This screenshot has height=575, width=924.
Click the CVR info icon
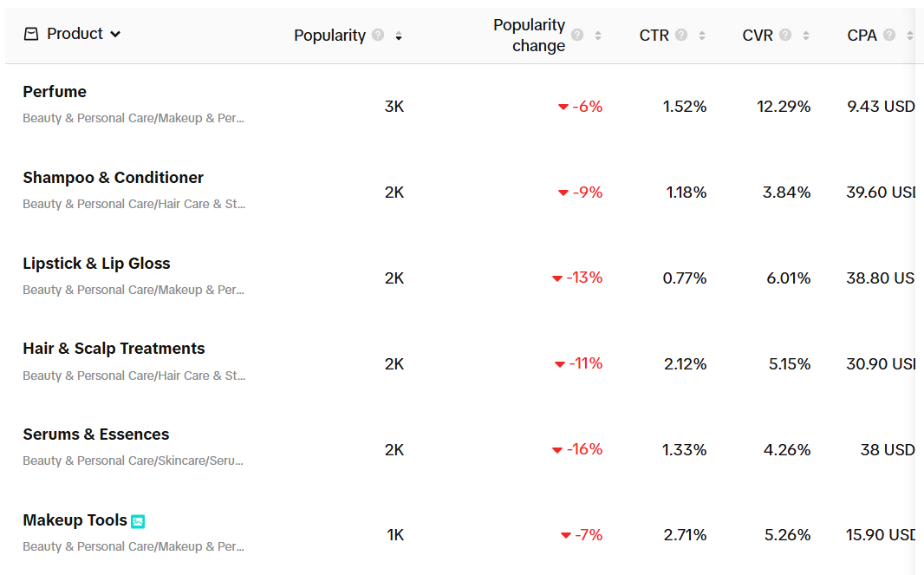click(785, 36)
